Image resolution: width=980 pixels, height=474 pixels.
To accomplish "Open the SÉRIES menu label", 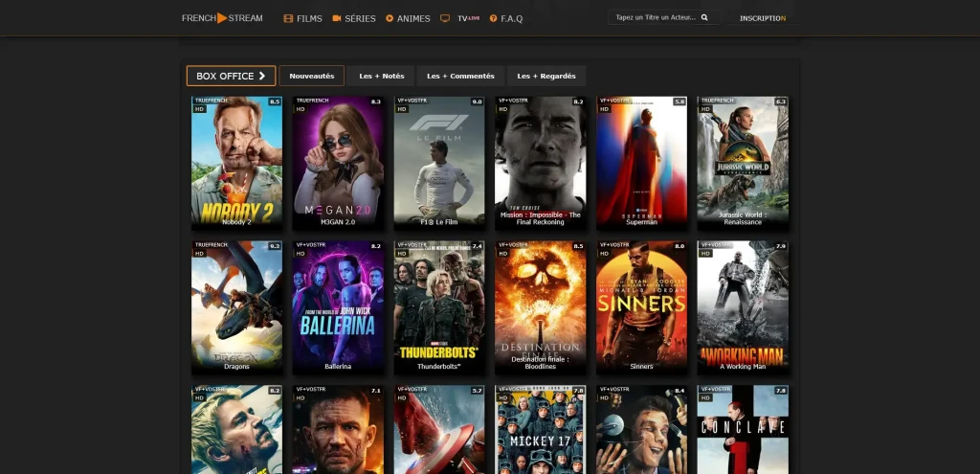I will point(360,19).
